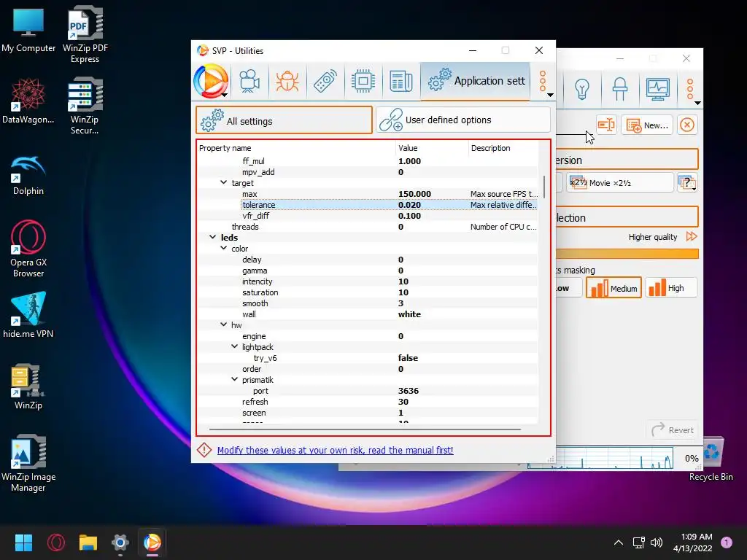Click the Property name column header
Screen dimensions: 747x560
pyautogui.click(x=296, y=148)
